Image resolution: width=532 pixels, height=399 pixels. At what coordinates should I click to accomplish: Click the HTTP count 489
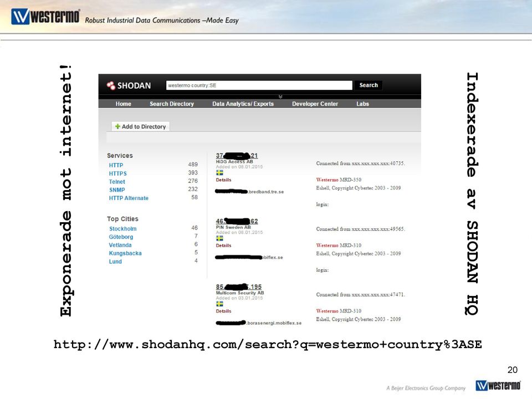tap(193, 164)
